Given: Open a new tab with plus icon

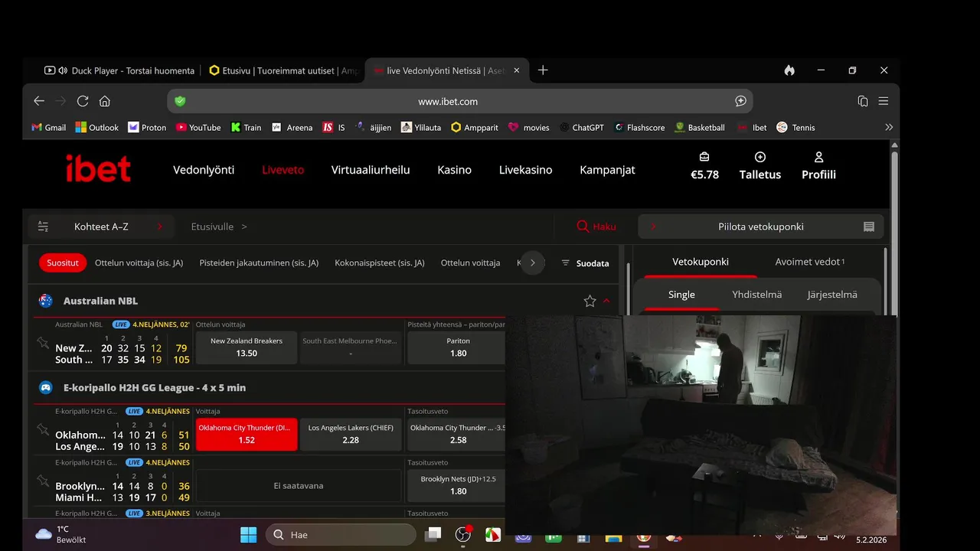Looking at the screenshot, I should 543,70.
